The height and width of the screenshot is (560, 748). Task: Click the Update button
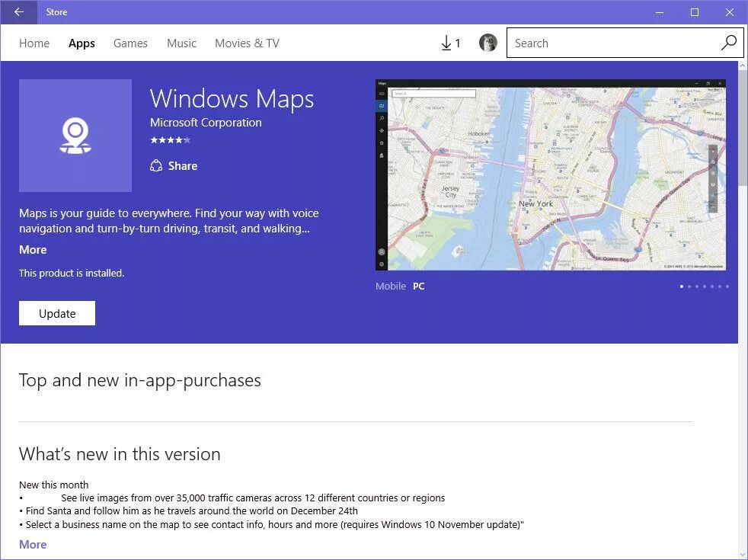pos(57,313)
